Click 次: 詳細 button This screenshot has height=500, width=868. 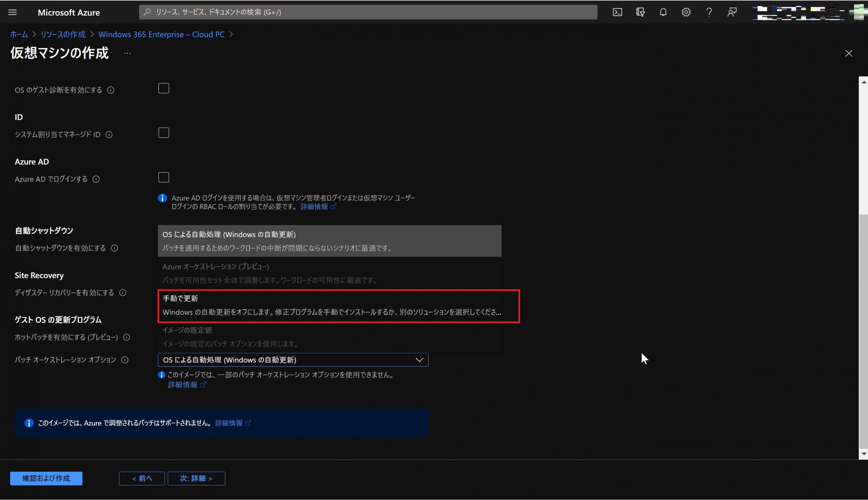pyautogui.click(x=196, y=478)
